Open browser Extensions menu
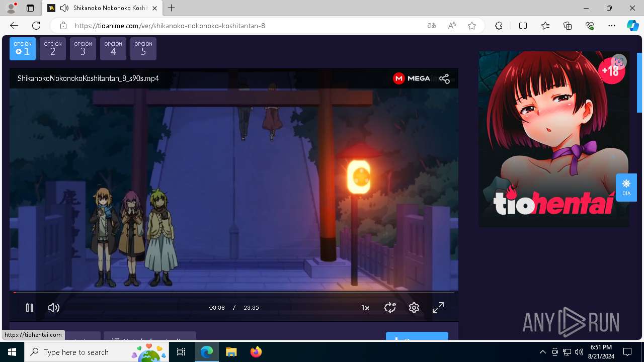Viewport: 644px width, 362px height. click(x=499, y=26)
